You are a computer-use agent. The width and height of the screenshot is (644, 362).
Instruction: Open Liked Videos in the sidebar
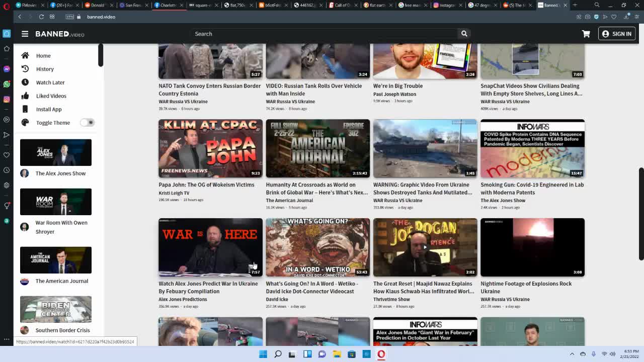[x=51, y=96]
